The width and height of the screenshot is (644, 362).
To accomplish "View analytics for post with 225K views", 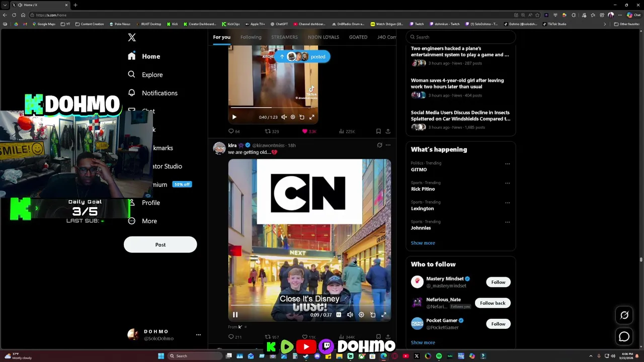I will pyautogui.click(x=347, y=131).
